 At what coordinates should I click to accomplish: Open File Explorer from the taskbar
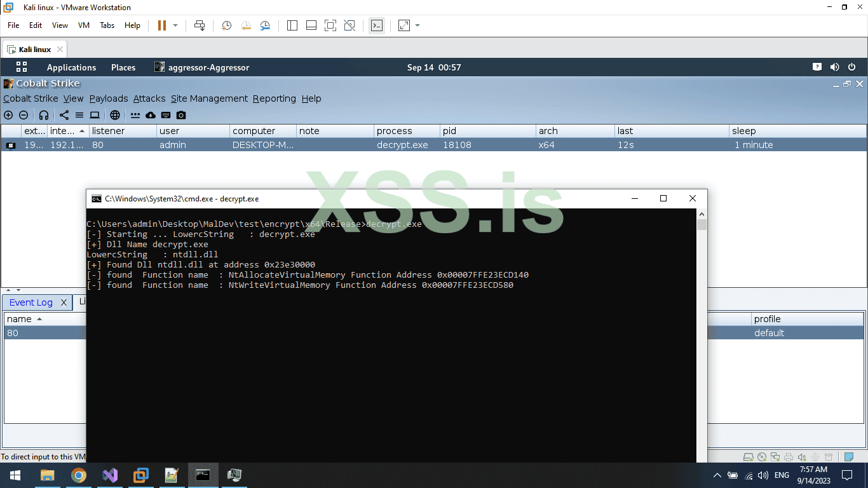click(x=47, y=475)
